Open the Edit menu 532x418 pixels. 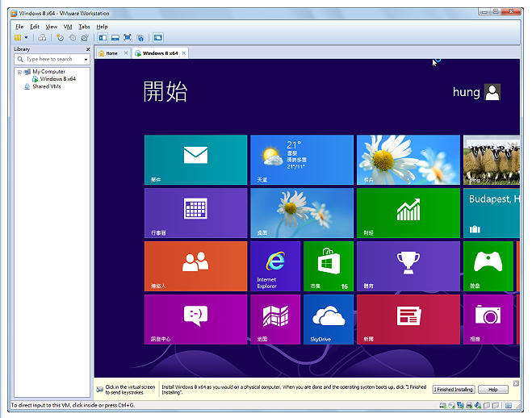click(35, 27)
